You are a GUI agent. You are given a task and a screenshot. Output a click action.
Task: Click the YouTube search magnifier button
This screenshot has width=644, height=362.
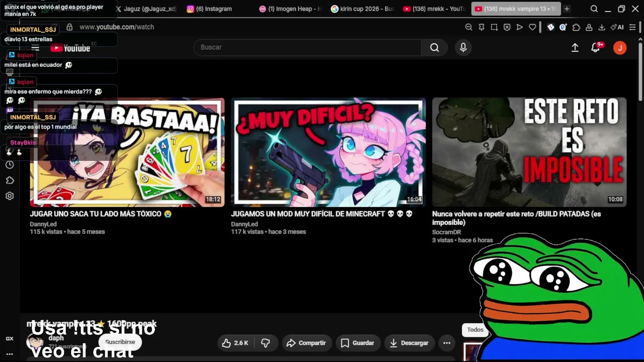(x=435, y=47)
